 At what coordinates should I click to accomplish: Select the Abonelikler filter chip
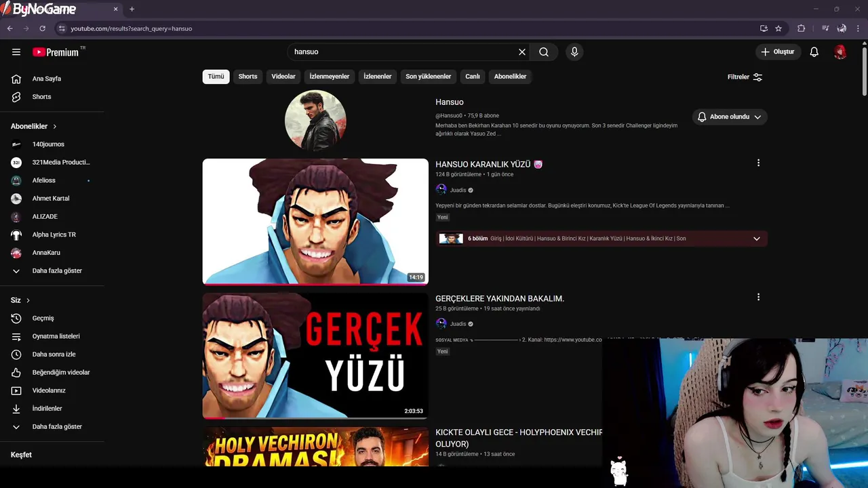pos(510,77)
